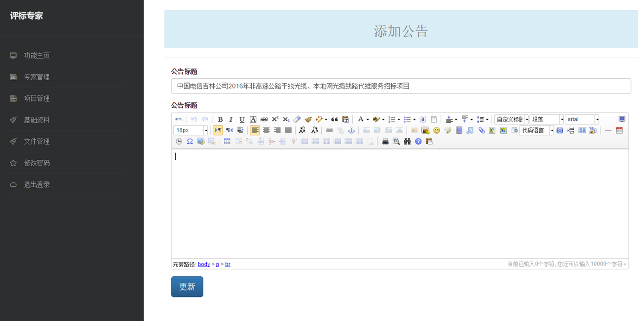Toggle superscript formatting

pos(275,119)
